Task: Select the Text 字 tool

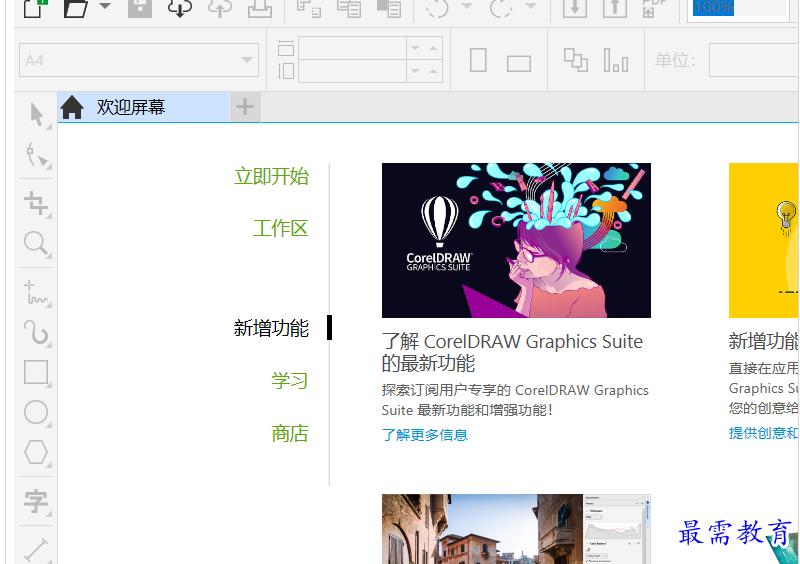Action: (36, 501)
